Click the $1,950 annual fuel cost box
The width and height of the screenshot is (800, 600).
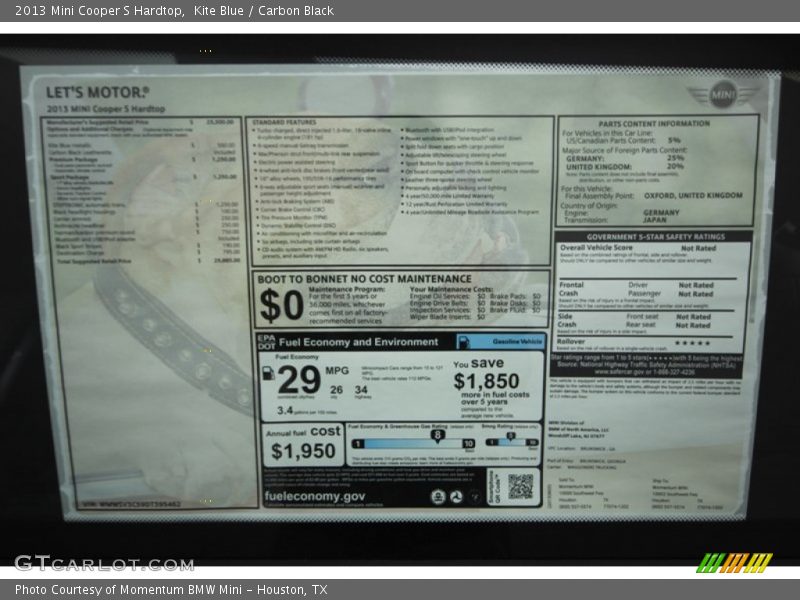point(304,444)
